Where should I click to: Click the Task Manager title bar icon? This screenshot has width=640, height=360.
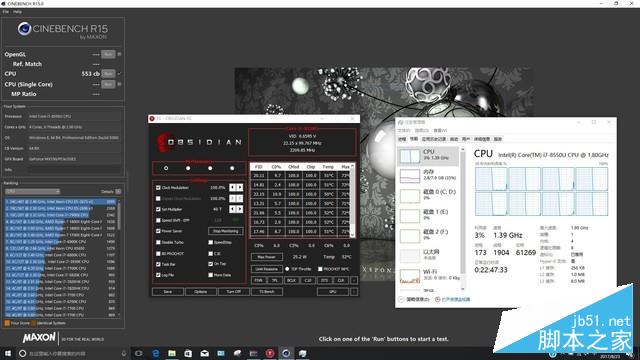pos(400,122)
